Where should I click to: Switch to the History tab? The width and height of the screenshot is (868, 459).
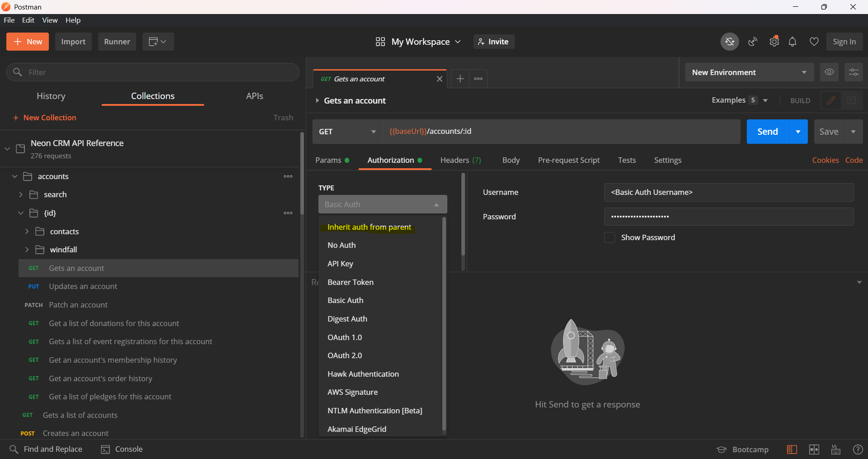point(51,96)
